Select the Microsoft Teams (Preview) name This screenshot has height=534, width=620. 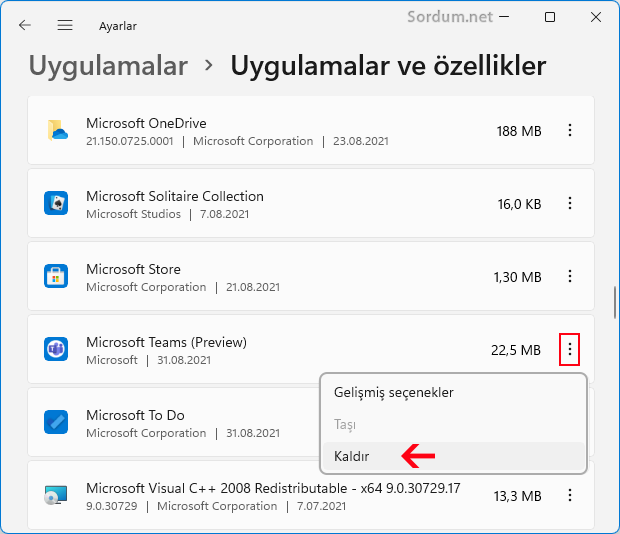tap(166, 342)
